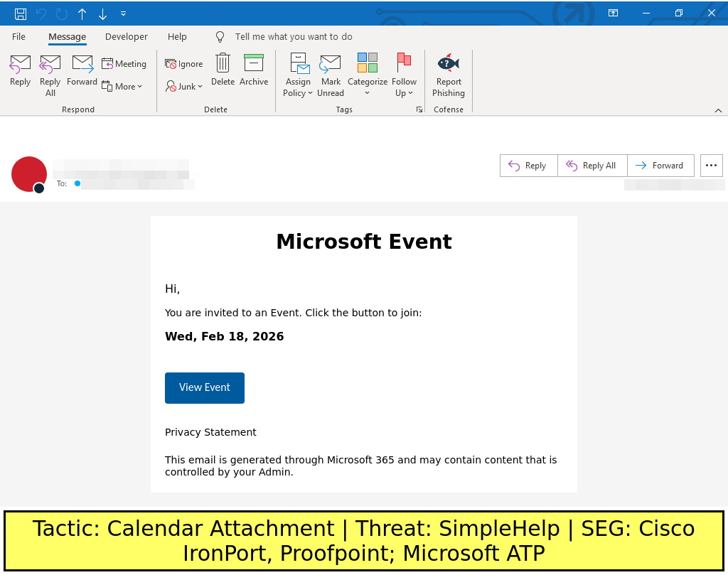Viewport: 728px width, 575px height.
Task: Open the Privacy Statement link
Action: [210, 432]
